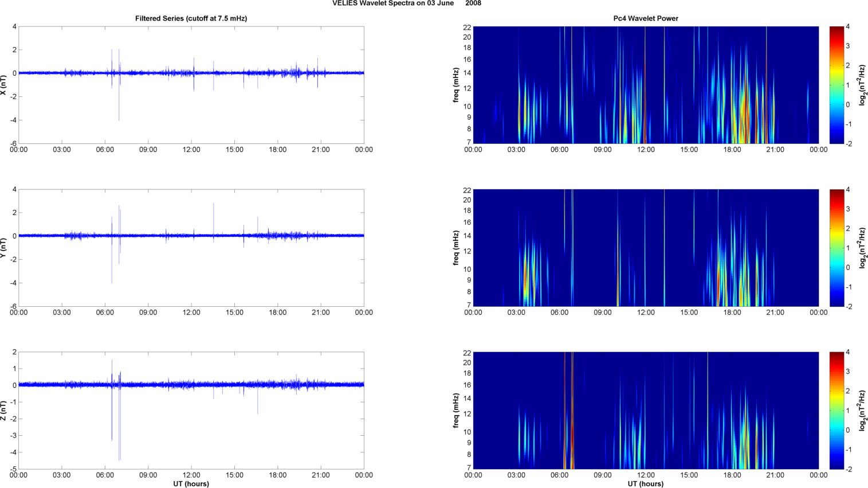
Task: Click the Y (nT) filtered series plot
Action: tap(191, 248)
